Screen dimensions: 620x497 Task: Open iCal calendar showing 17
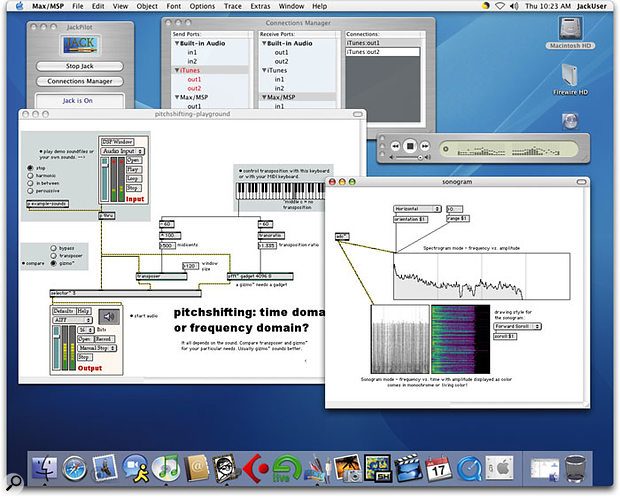[x=438, y=468]
